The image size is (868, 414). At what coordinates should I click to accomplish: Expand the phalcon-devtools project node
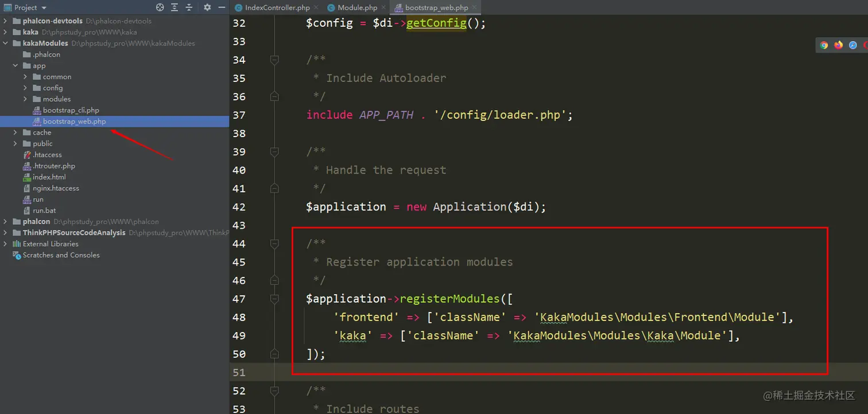[5, 21]
